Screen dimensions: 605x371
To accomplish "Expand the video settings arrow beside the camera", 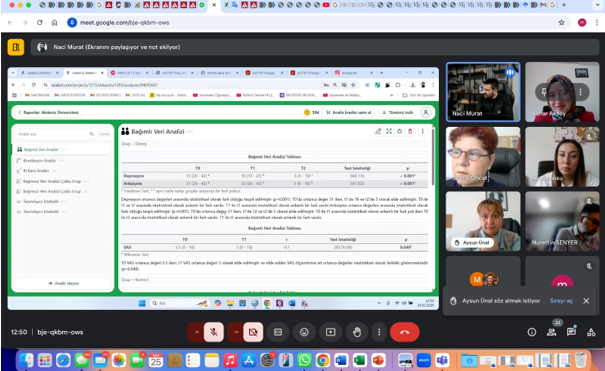I will [x=236, y=332].
